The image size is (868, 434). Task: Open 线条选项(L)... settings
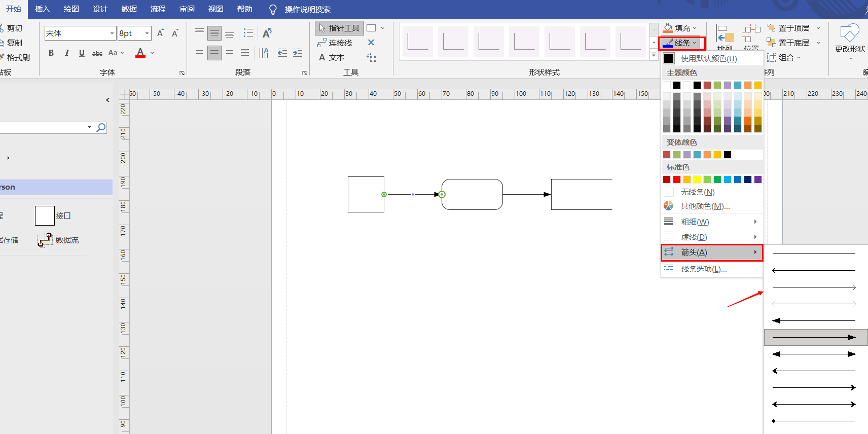(x=712, y=269)
